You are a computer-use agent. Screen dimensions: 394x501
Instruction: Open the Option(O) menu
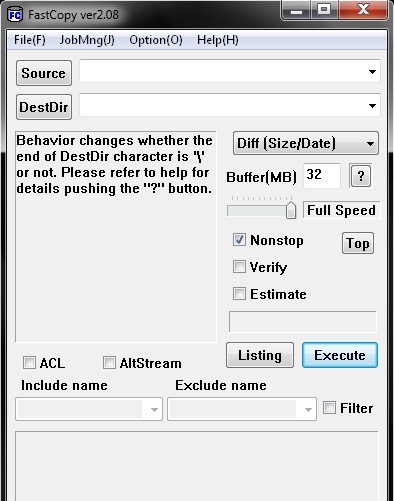156,40
